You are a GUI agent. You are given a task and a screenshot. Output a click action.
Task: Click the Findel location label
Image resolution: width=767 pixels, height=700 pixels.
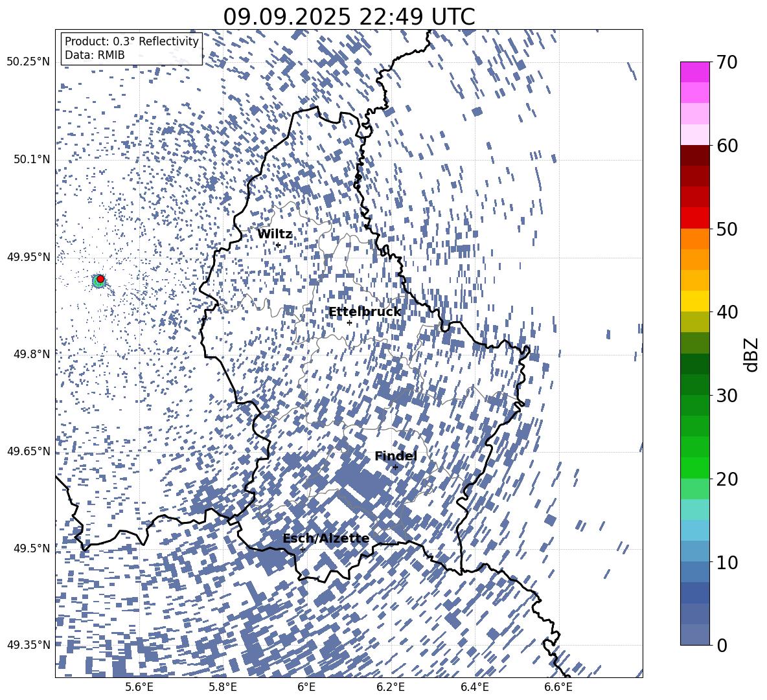(x=396, y=456)
